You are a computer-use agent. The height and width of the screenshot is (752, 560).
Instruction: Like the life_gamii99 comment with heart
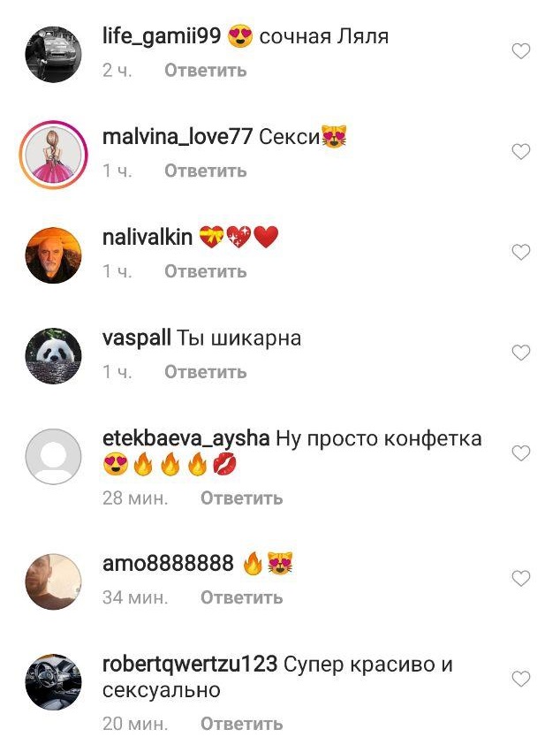[520, 51]
